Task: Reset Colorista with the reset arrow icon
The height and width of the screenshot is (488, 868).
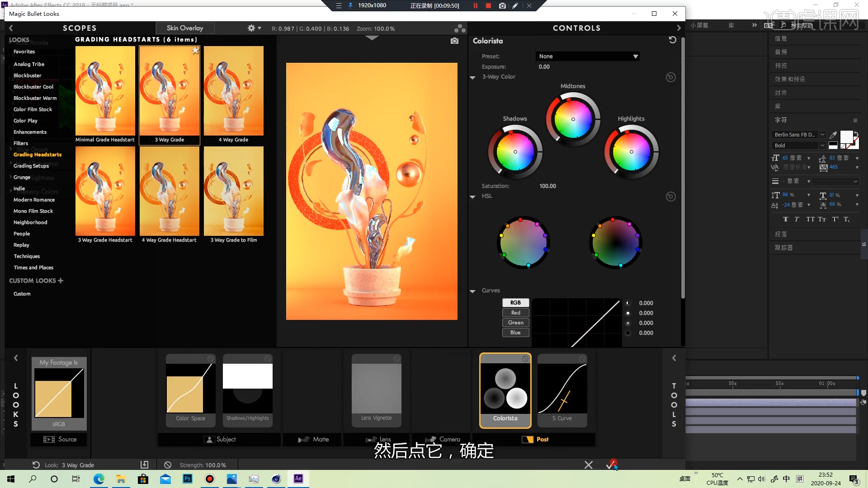Action: pyautogui.click(x=672, y=40)
